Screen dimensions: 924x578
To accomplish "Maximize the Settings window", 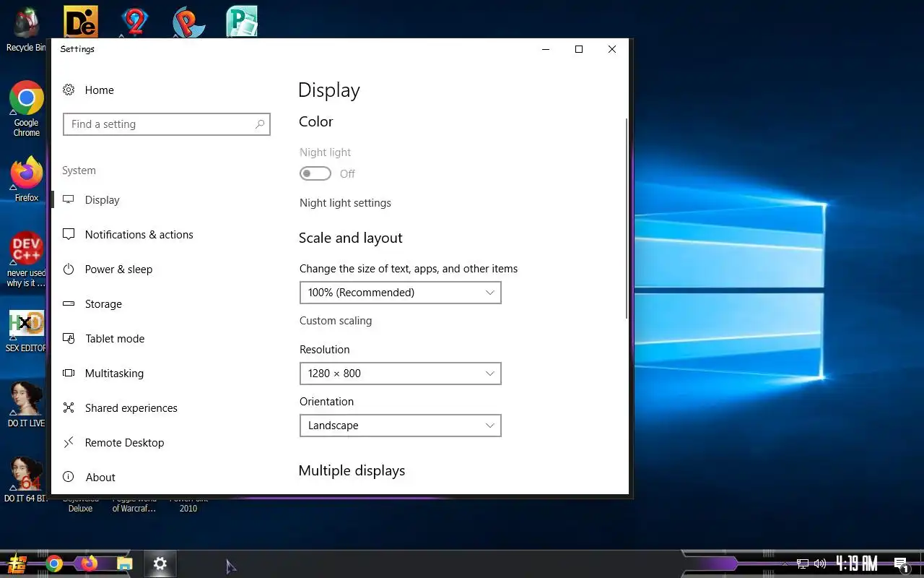I will click(x=578, y=49).
